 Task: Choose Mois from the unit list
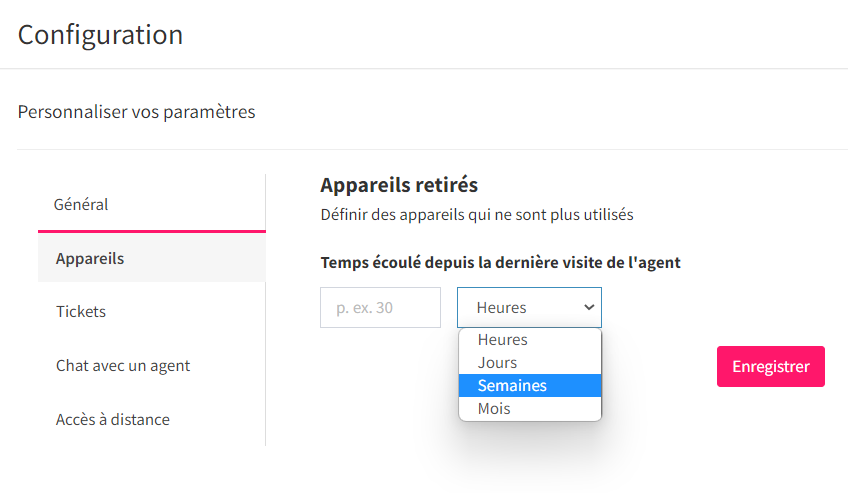click(529, 409)
